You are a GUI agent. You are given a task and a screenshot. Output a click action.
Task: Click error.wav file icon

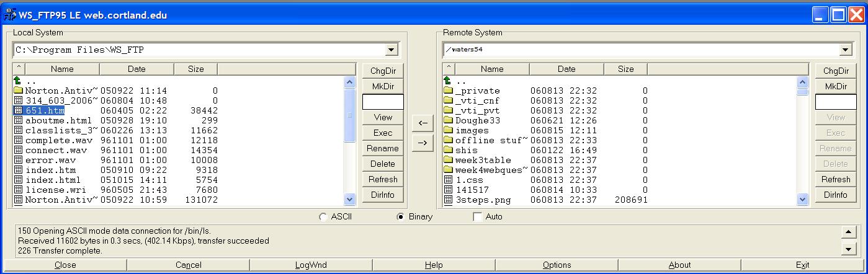pyautogui.click(x=18, y=160)
